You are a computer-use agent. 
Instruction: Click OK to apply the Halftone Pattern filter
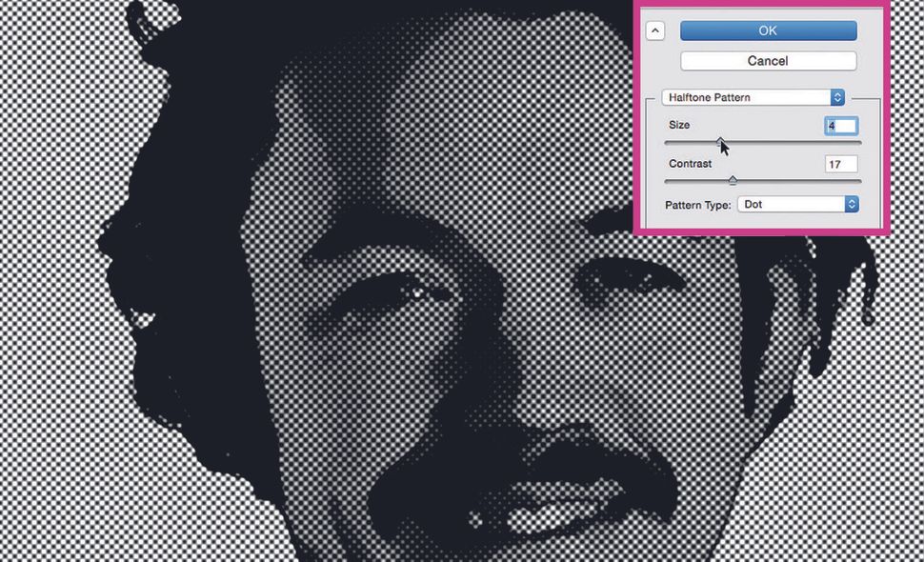767,30
